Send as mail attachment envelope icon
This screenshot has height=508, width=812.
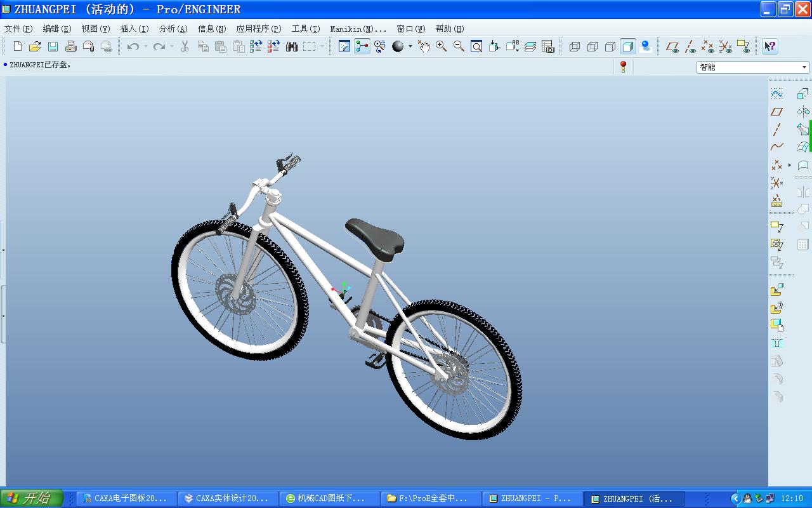89,46
